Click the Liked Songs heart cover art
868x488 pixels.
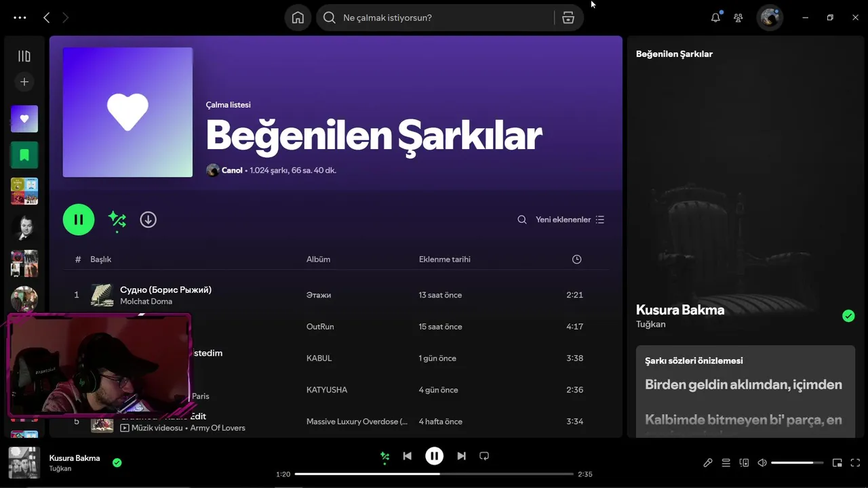coord(127,112)
